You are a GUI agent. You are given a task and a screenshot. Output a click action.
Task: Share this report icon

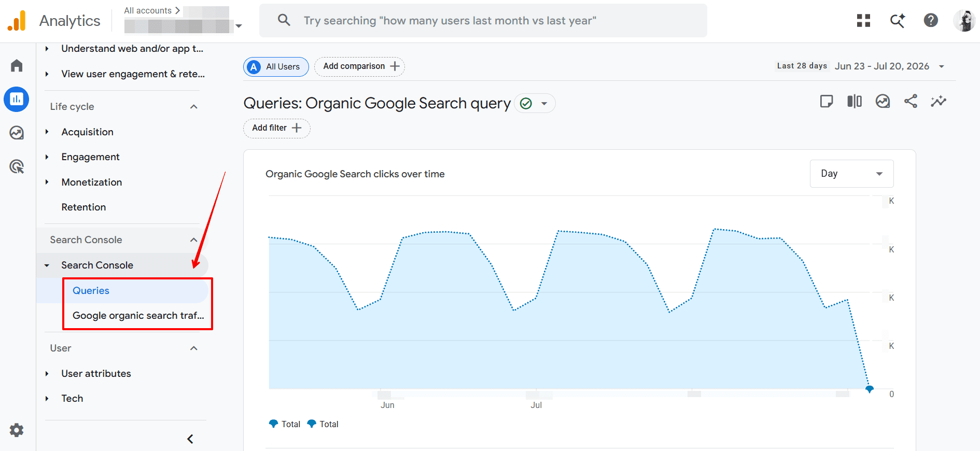(911, 101)
